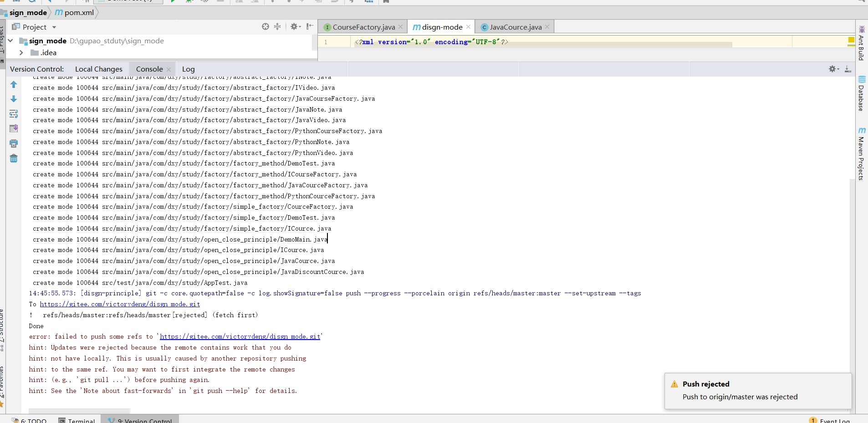868x423 pixels.
Task: Click warning icon in Push rejected popup
Action: tap(674, 384)
